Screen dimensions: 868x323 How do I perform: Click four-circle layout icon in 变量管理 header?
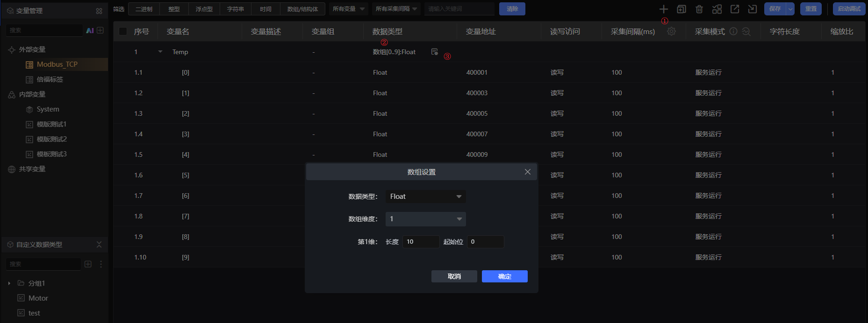[99, 11]
